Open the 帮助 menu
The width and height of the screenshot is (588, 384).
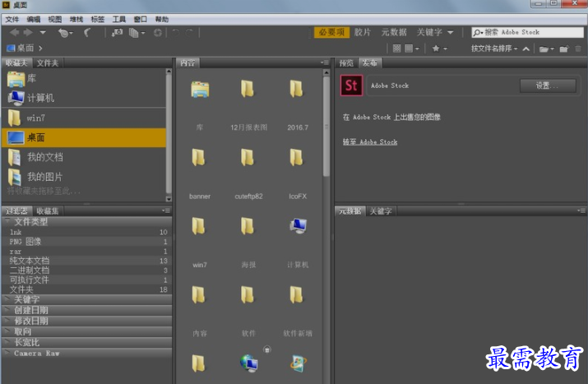162,19
